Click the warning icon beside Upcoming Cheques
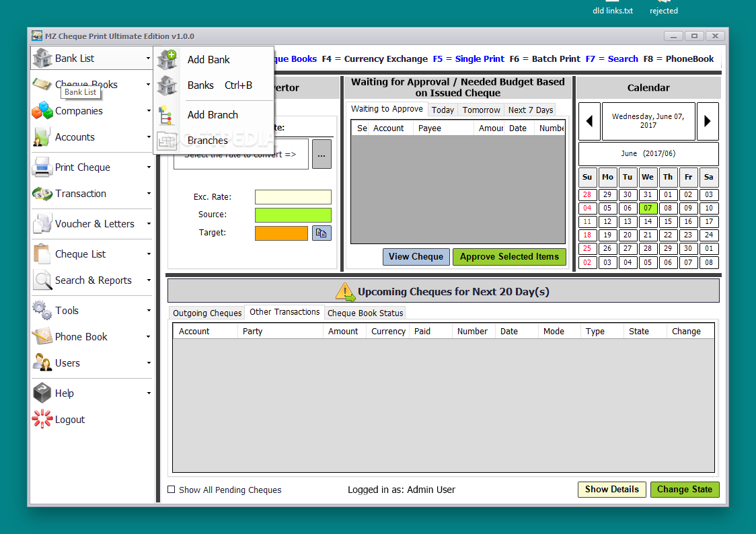 coord(345,292)
